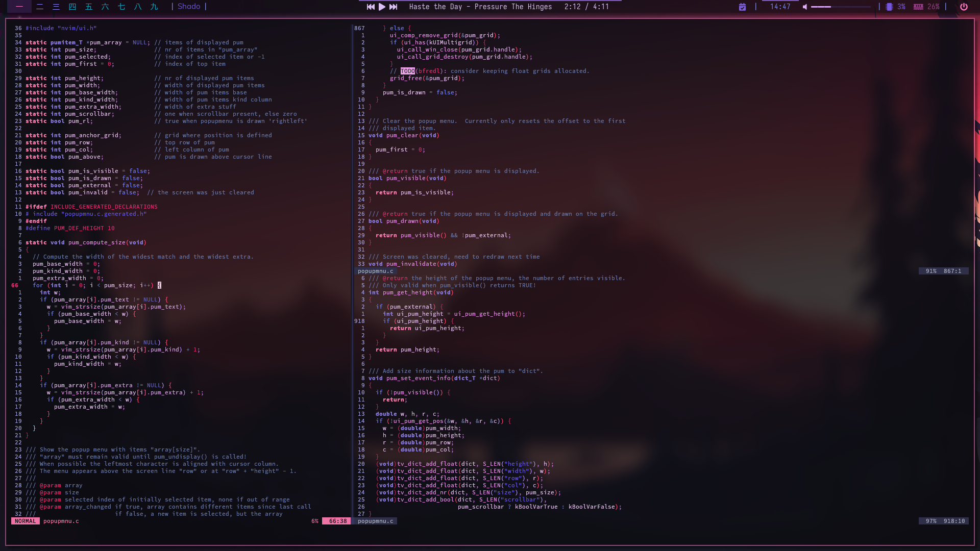Image resolution: width=980 pixels, height=551 pixels.
Task: Click the NORMAL mode indicator in statusline
Action: (x=26, y=521)
